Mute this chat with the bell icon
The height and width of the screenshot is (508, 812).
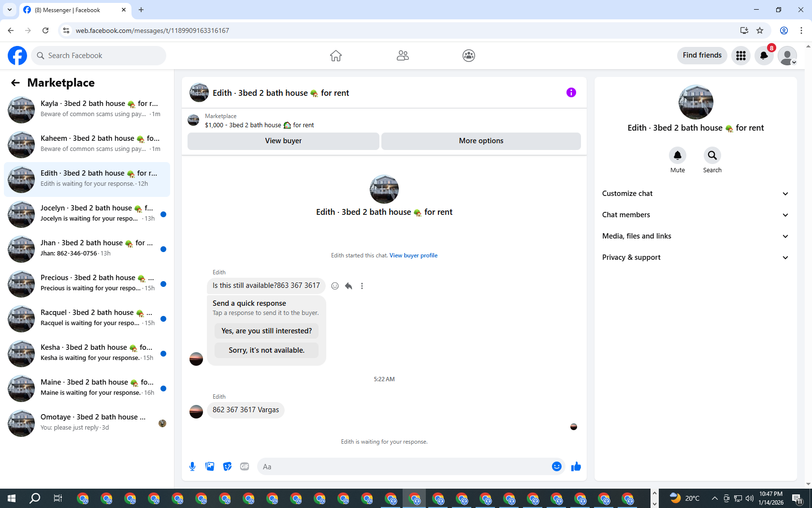tap(678, 155)
